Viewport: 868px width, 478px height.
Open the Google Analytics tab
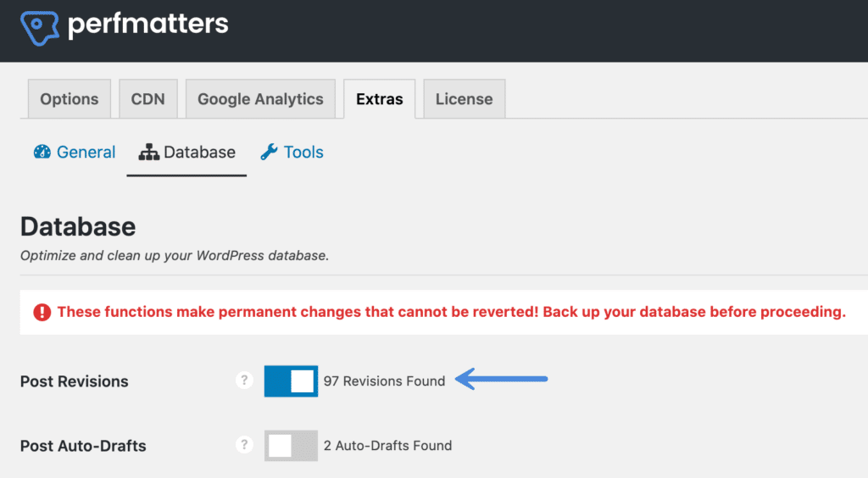[x=260, y=99]
